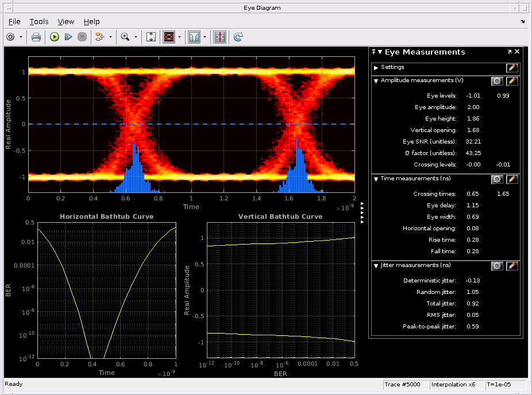
Task: Expand the Settings section
Action: click(x=376, y=68)
